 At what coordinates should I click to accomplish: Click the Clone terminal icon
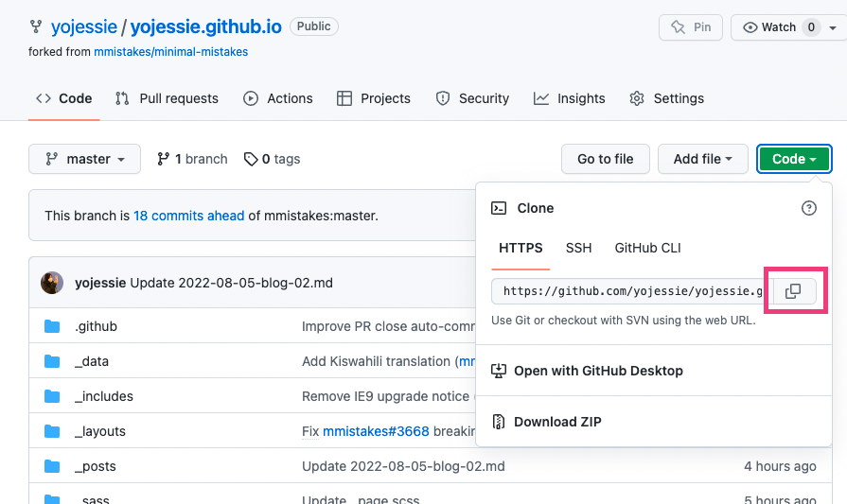(x=499, y=208)
